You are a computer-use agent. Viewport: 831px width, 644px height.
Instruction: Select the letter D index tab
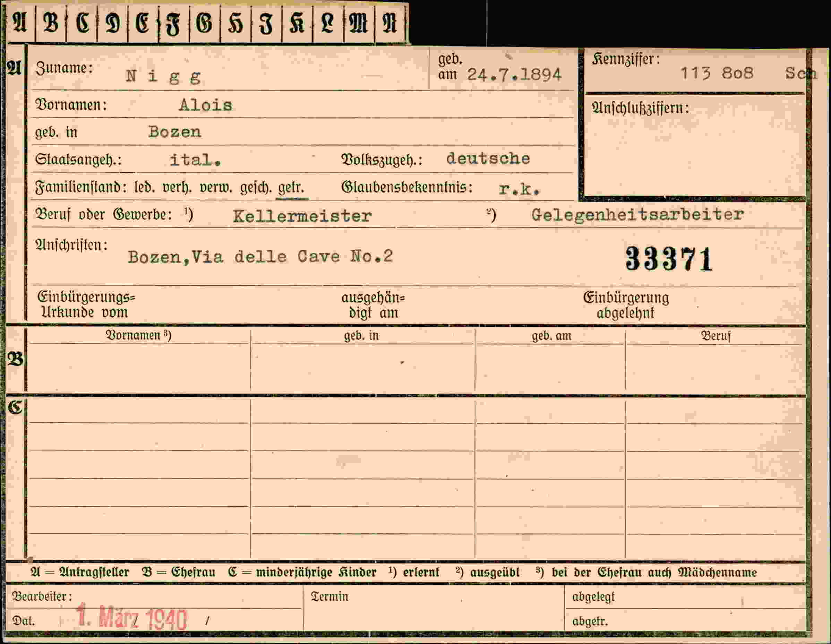[x=113, y=24]
